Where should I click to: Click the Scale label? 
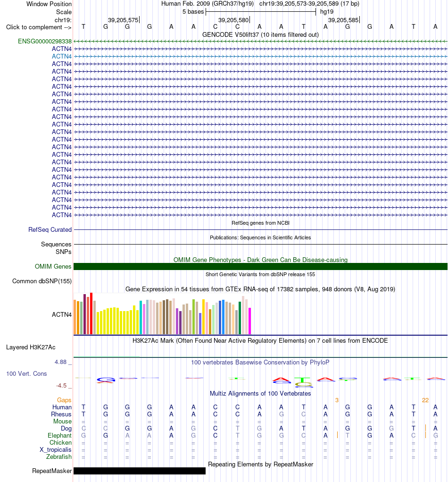tap(64, 12)
